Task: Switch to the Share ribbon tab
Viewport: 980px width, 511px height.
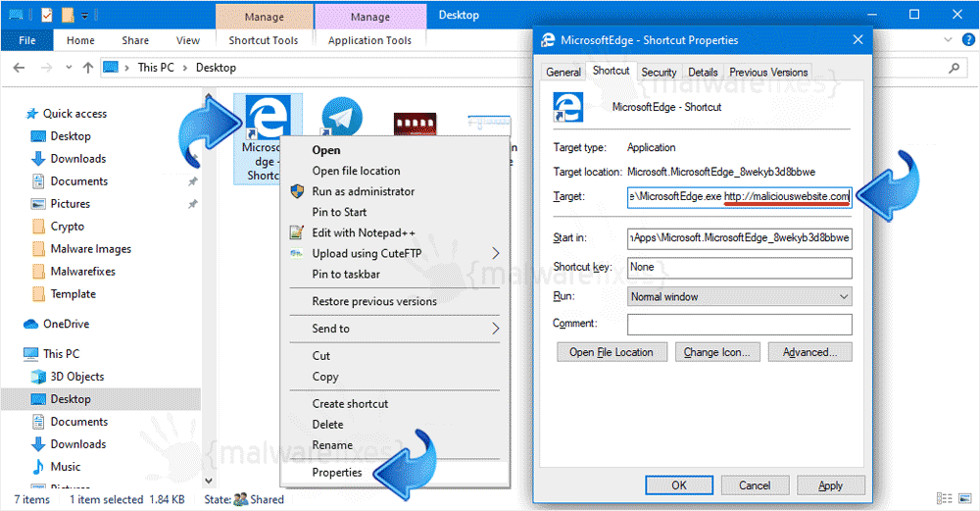Action: 135,40
